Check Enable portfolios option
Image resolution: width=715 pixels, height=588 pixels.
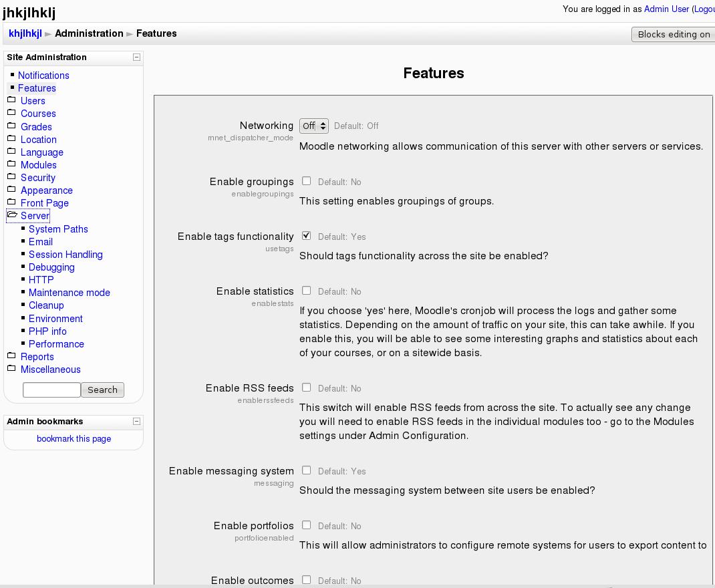pos(307,525)
